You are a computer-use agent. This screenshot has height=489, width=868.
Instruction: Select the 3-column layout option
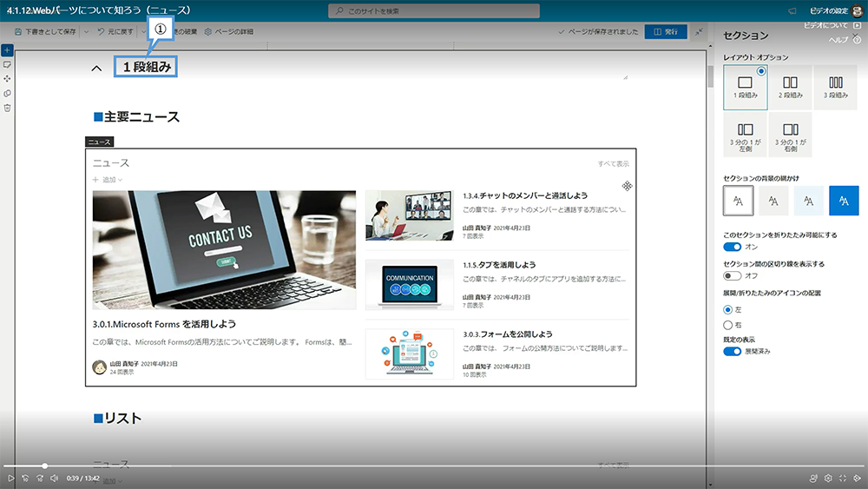(x=835, y=88)
